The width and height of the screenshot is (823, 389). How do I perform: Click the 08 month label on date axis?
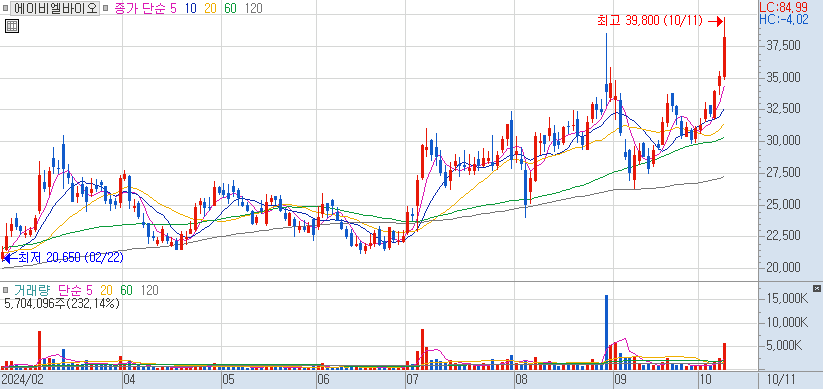click(521, 379)
